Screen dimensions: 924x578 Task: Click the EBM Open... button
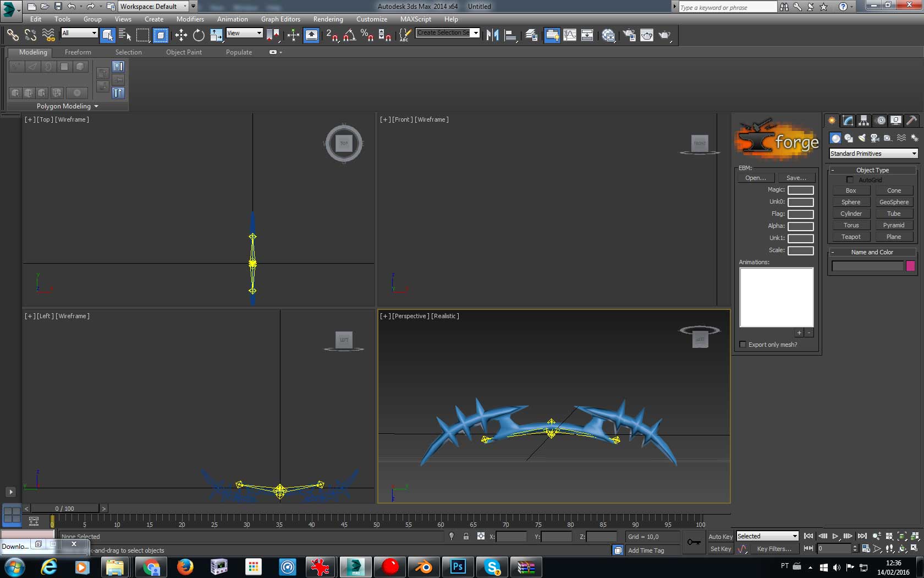755,178
